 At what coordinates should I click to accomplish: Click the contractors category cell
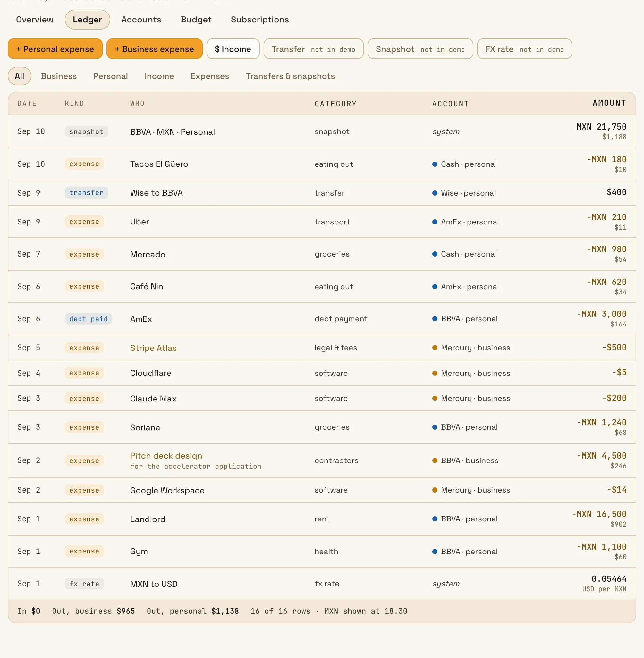(336, 460)
